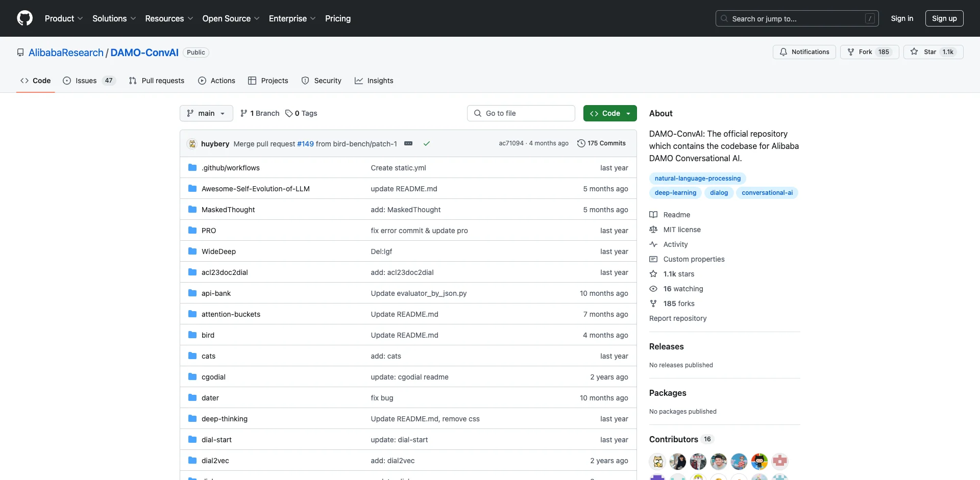Open the Contributors 16 link
This screenshot has height=480, width=980.
tap(681, 439)
